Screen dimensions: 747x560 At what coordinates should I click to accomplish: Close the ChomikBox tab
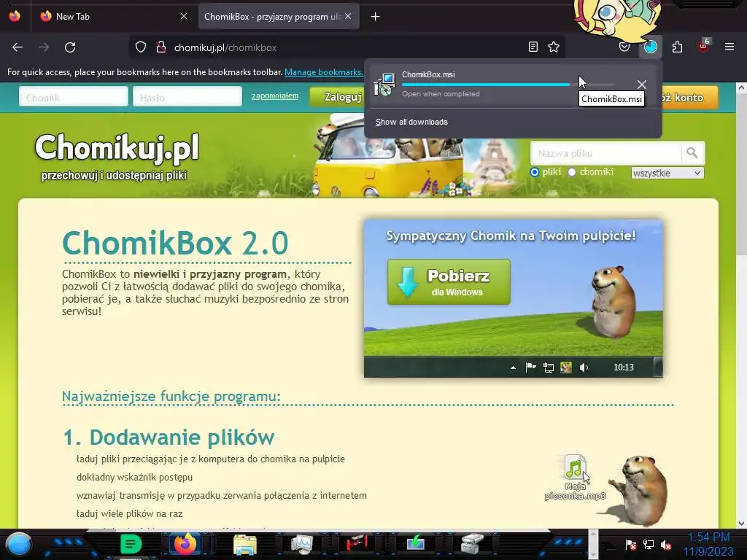click(348, 16)
